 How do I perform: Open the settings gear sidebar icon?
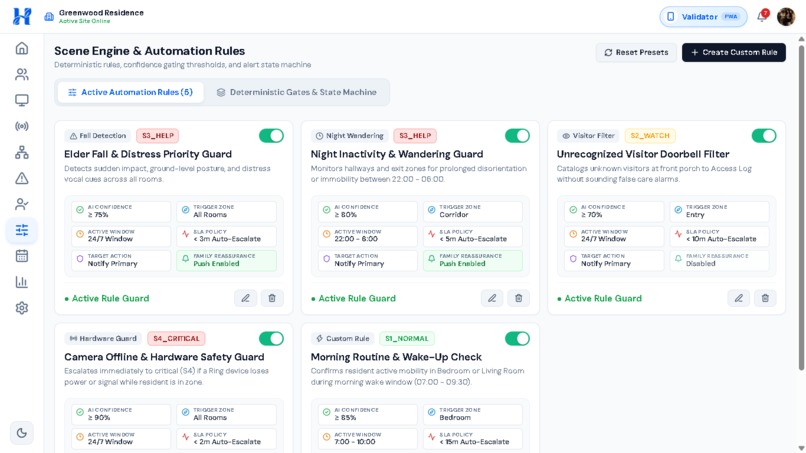22,308
